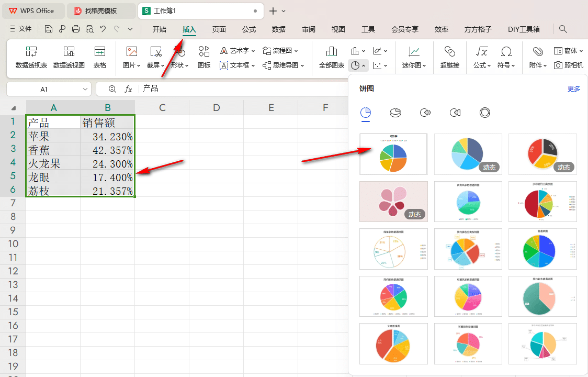Click the fx insert function icon

[128, 89]
